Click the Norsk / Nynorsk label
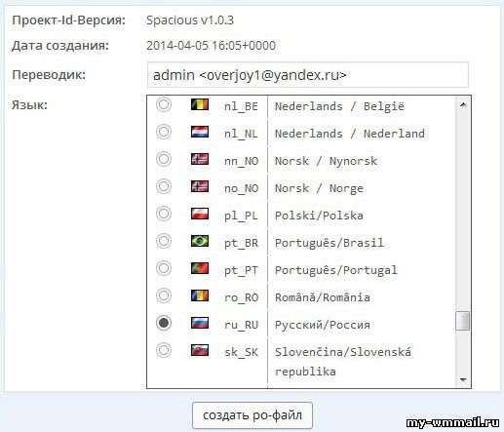Image resolution: width=504 pixels, height=432 pixels. [326, 161]
